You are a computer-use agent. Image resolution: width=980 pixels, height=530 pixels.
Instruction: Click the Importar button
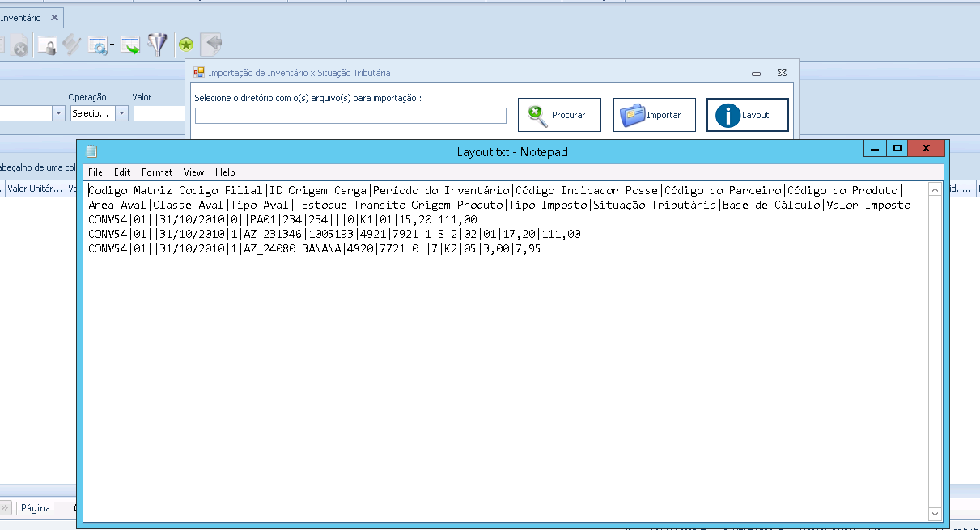[x=654, y=115]
